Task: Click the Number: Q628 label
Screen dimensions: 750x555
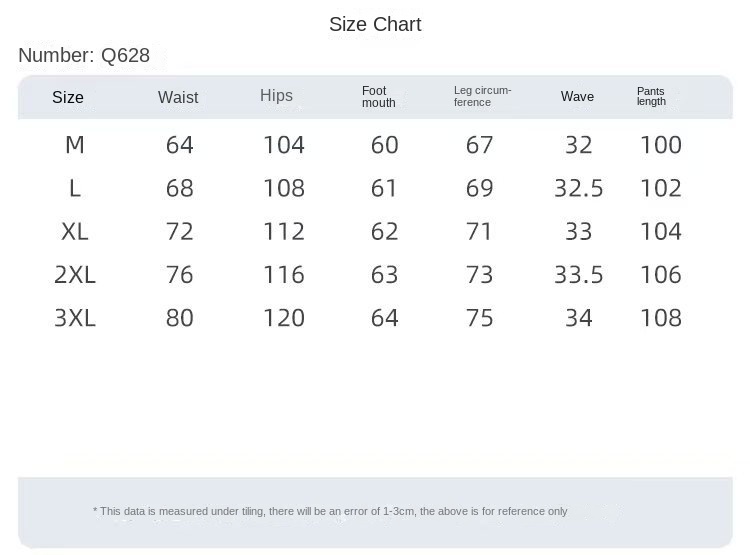Action: 84,56
